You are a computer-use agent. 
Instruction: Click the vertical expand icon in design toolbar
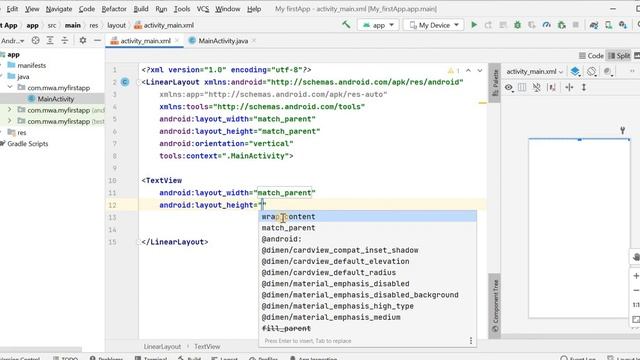(584, 87)
